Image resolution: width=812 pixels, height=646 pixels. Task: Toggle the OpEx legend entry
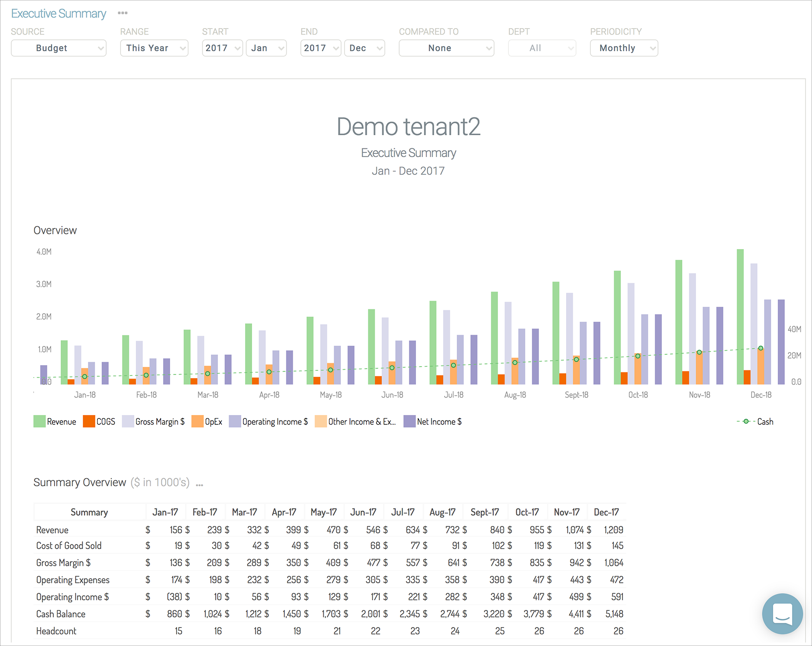(x=207, y=422)
